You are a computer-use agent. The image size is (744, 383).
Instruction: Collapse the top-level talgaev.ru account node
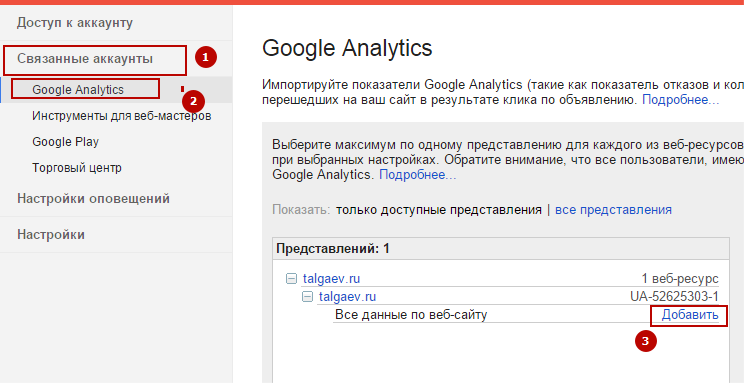pyautogui.click(x=291, y=279)
